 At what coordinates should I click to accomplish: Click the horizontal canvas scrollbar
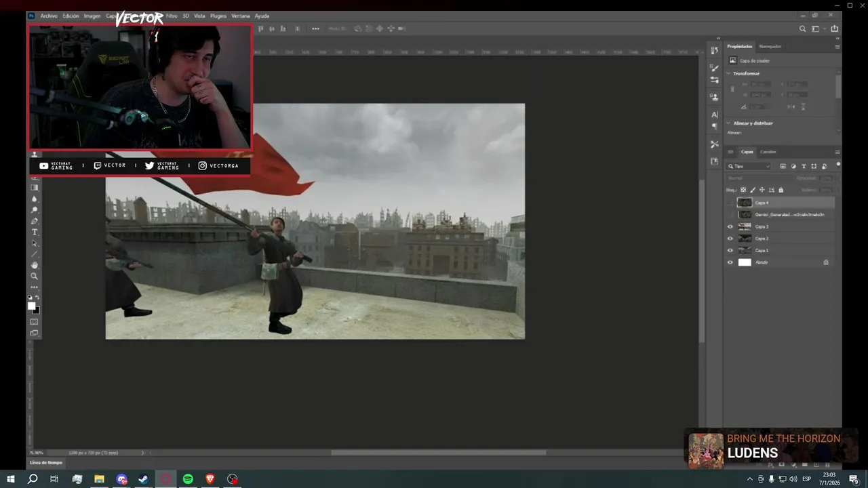pos(438,453)
